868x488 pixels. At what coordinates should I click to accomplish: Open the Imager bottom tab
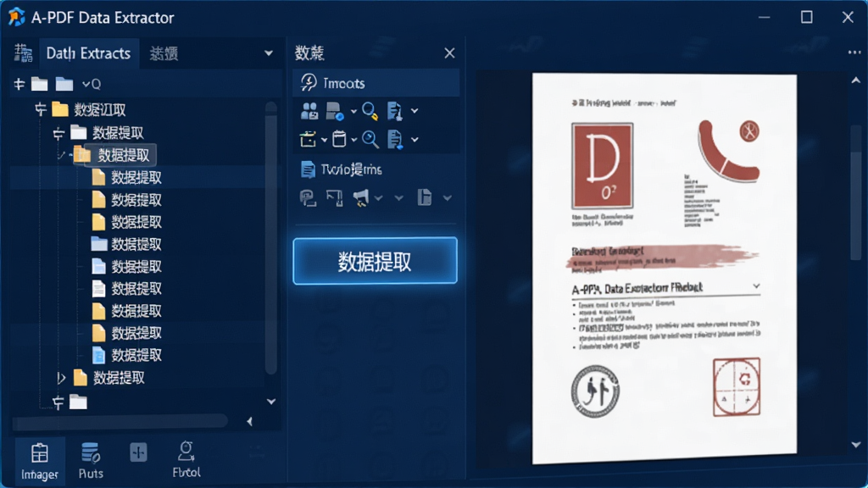click(39, 461)
